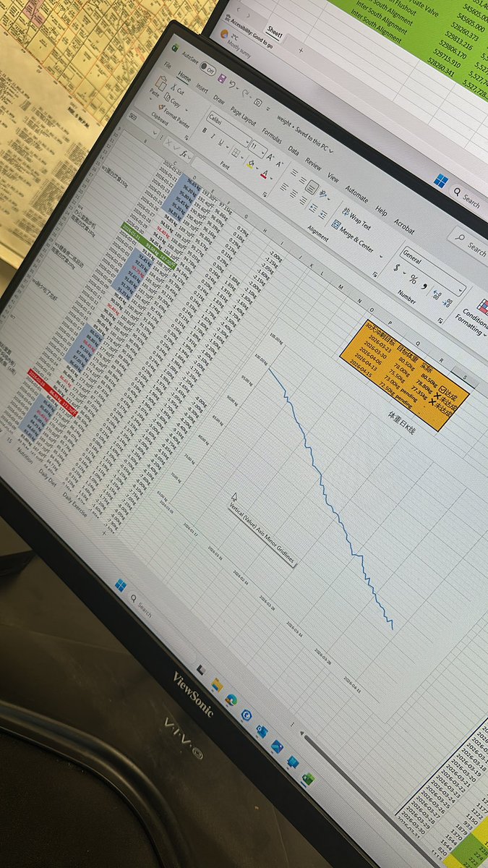Open the Help ribbon tab
488x868 pixels.
coord(381,212)
